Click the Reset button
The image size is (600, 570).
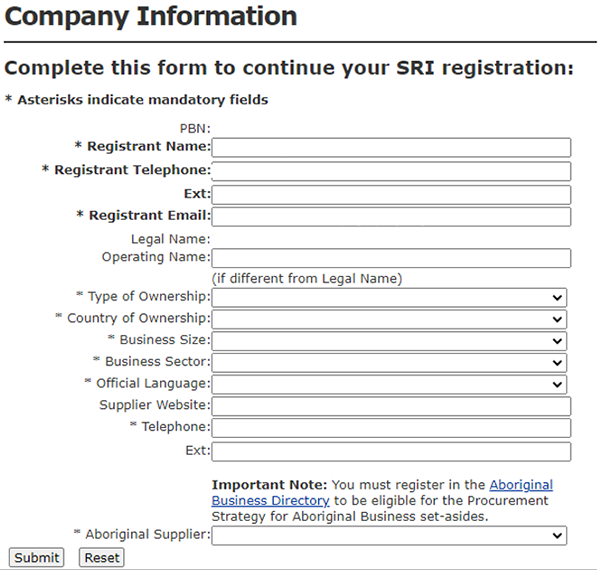coord(101,557)
